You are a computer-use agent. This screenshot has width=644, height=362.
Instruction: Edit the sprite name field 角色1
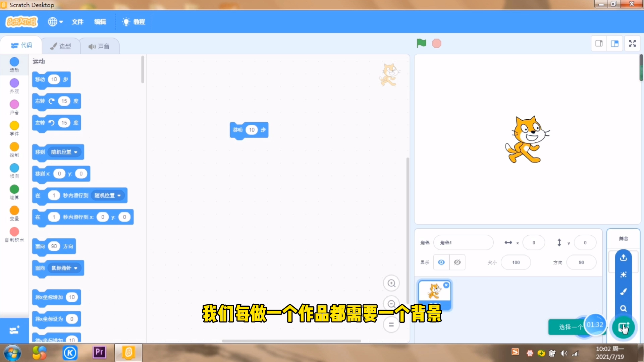tap(464, 243)
